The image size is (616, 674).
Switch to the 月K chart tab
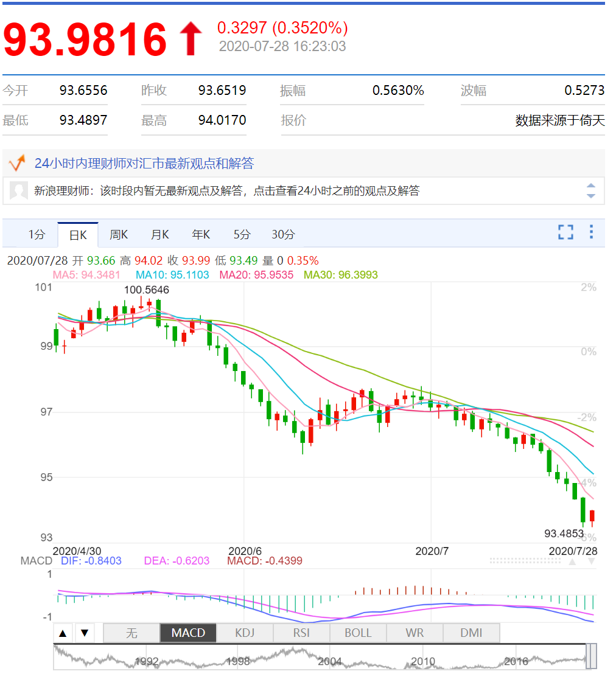point(160,235)
